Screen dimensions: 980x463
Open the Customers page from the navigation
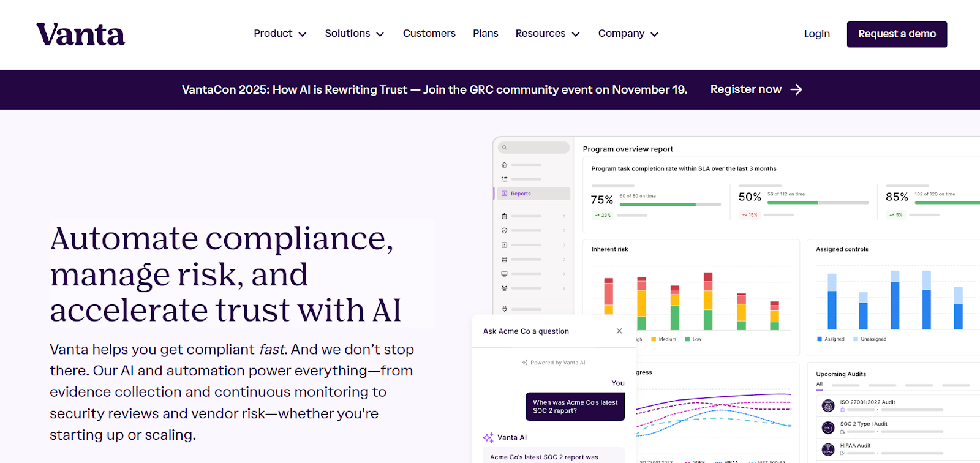[429, 34]
